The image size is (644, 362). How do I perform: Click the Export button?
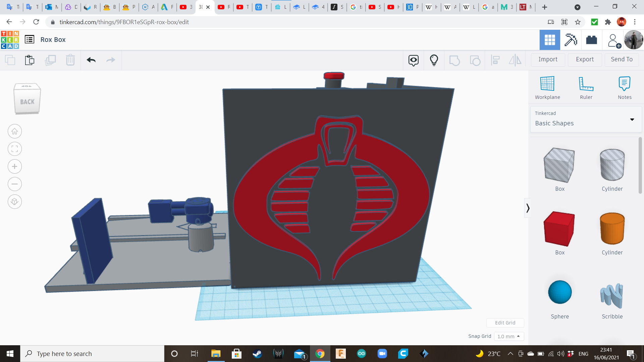[x=585, y=59]
